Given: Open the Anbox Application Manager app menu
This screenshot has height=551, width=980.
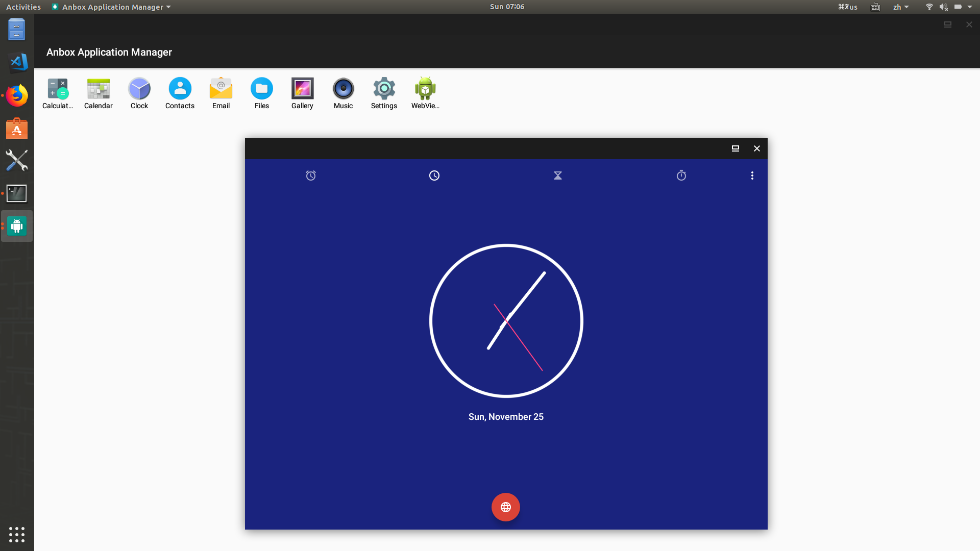Looking at the screenshot, I should (111, 7).
